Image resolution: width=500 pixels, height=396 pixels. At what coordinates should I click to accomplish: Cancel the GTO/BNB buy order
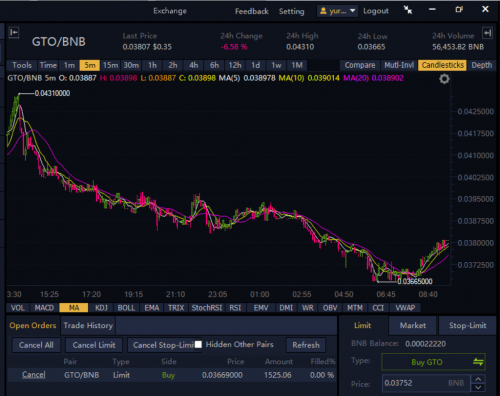(x=33, y=375)
